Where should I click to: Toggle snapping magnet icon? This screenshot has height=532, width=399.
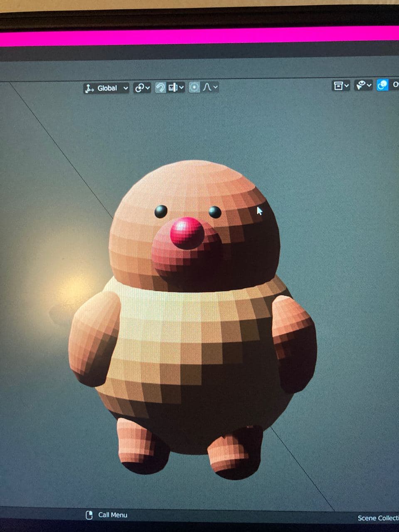tap(160, 87)
